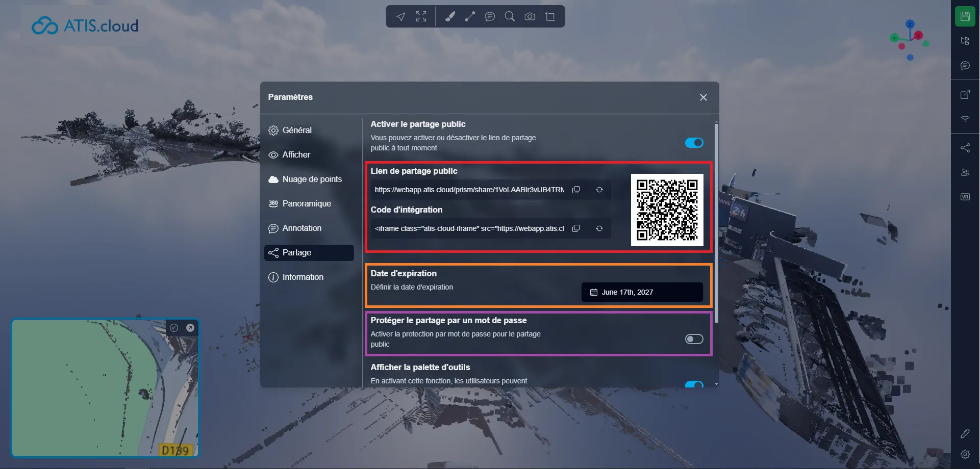Disable the public sharing toggle
Screen dimensions: 980x469
pyautogui.click(x=694, y=143)
